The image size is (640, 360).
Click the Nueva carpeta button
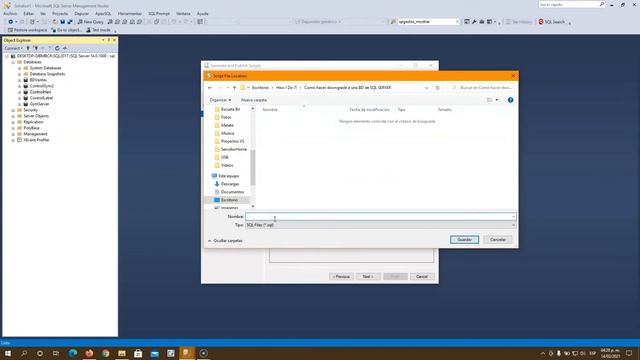[254, 100]
